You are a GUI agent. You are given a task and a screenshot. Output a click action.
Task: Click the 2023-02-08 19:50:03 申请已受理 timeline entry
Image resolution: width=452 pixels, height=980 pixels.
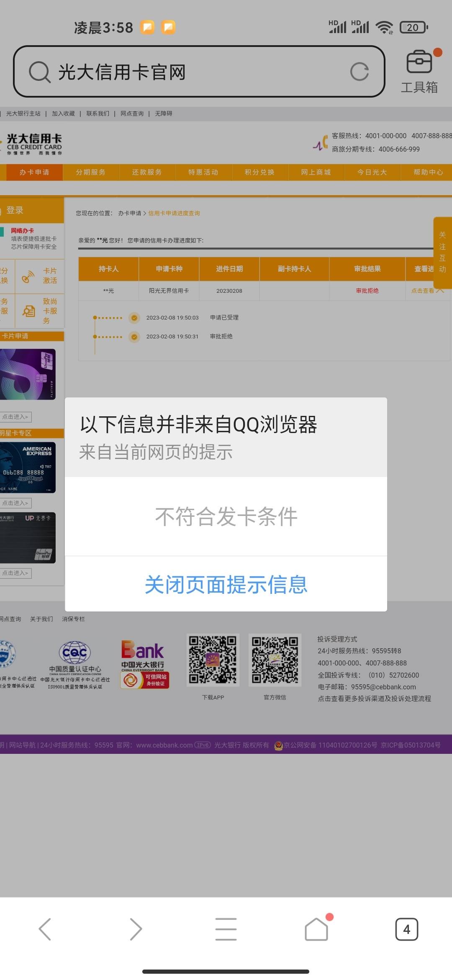(193, 317)
